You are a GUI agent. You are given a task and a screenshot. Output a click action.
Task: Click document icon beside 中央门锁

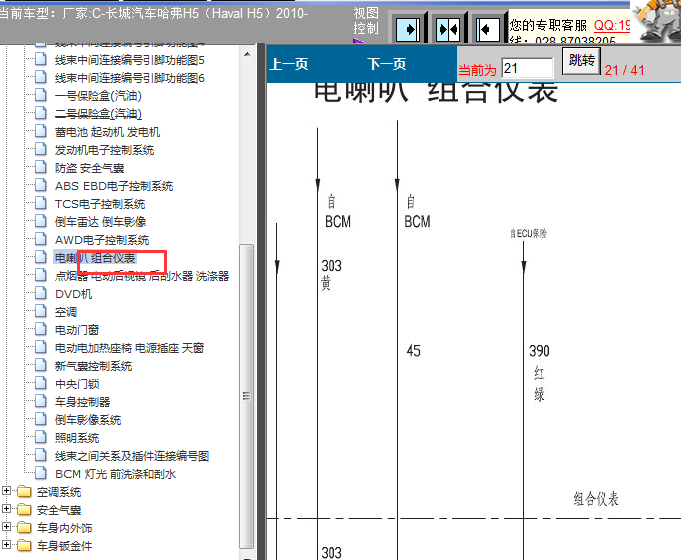pyautogui.click(x=41, y=383)
